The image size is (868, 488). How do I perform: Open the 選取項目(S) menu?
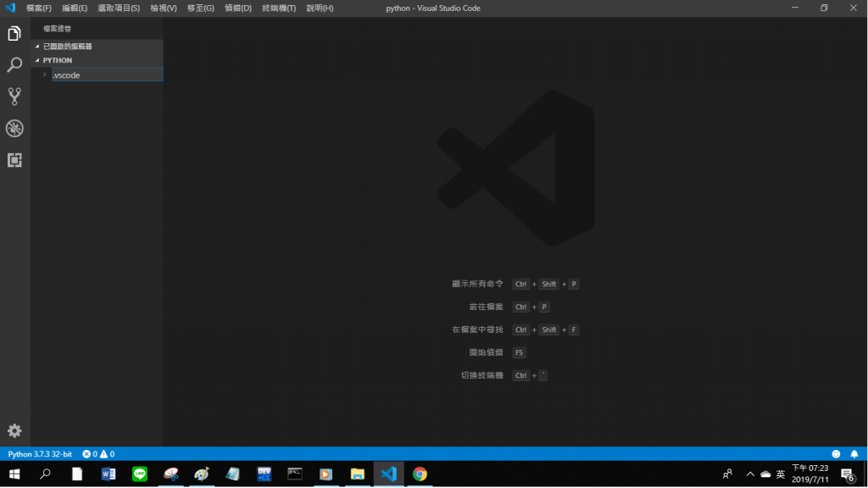click(x=119, y=8)
